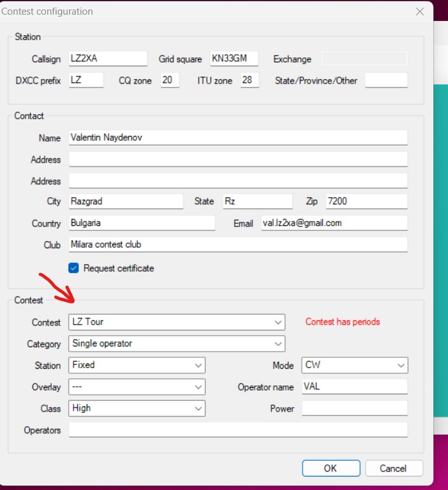Image resolution: width=448 pixels, height=490 pixels.
Task: Click the Cancel button
Action: click(394, 468)
